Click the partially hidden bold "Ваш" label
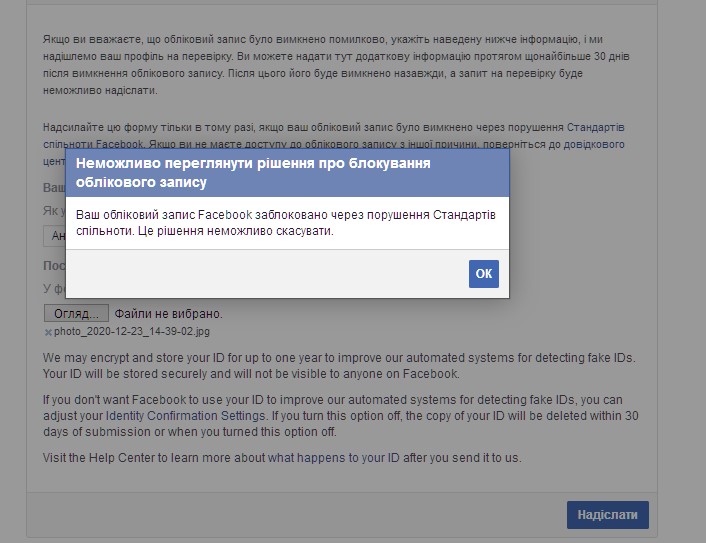706x543 pixels. 53,188
